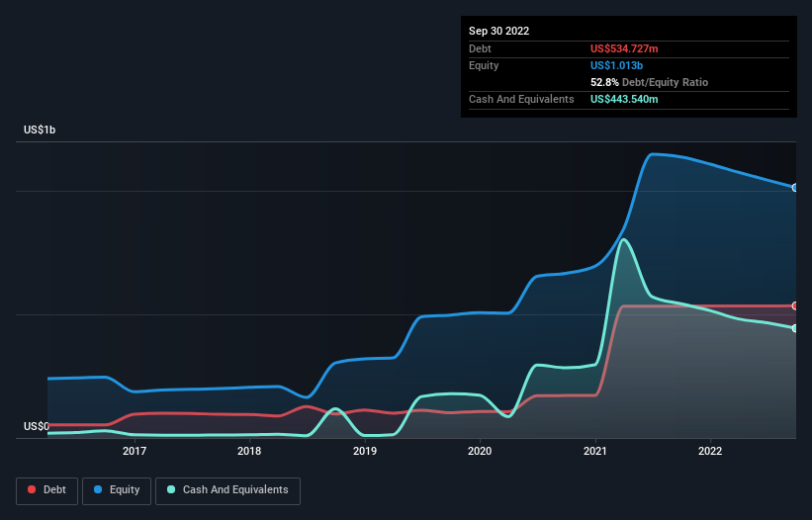The width and height of the screenshot is (812, 520).
Task: Click the Sep 30 2022 tooltip date
Action: click(x=498, y=31)
